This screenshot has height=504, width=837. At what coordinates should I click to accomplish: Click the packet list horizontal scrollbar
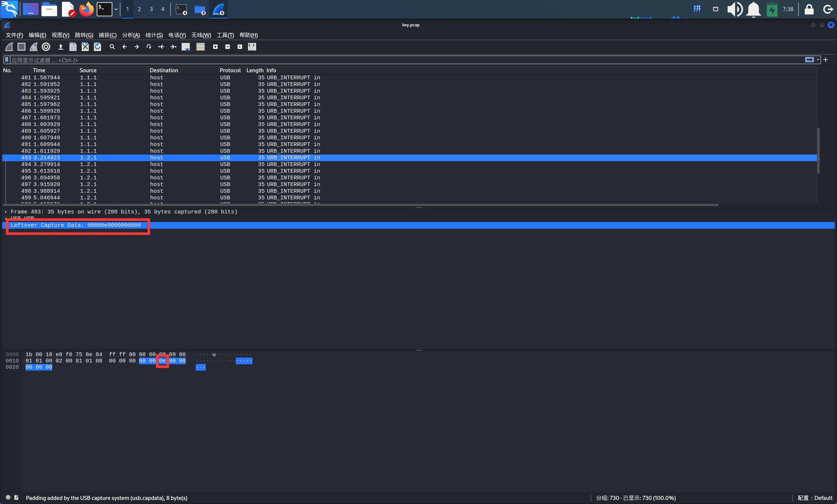click(x=360, y=205)
